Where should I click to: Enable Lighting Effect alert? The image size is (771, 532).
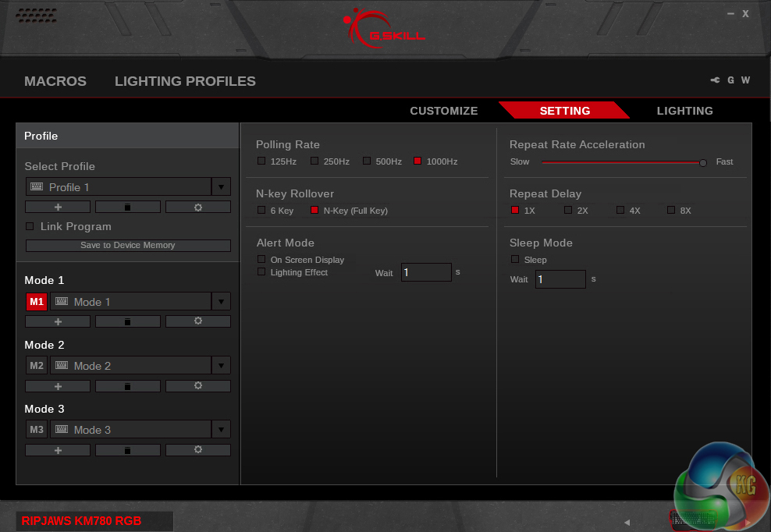click(x=261, y=272)
